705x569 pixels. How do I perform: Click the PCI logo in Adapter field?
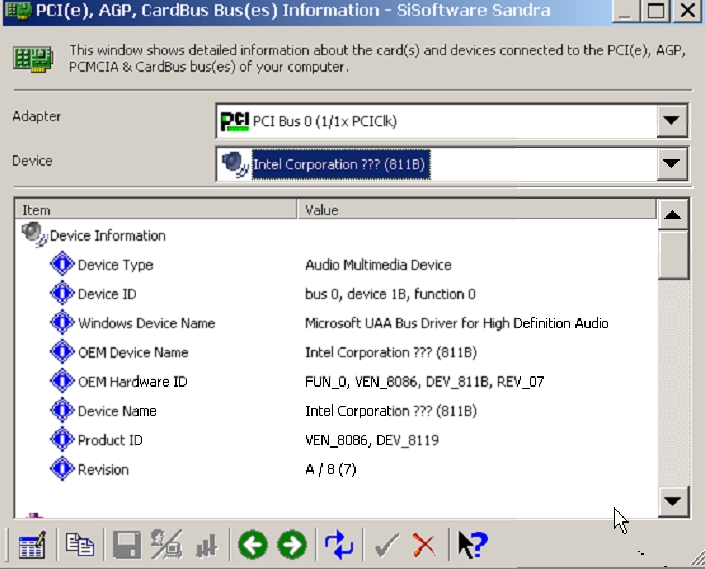click(x=235, y=121)
